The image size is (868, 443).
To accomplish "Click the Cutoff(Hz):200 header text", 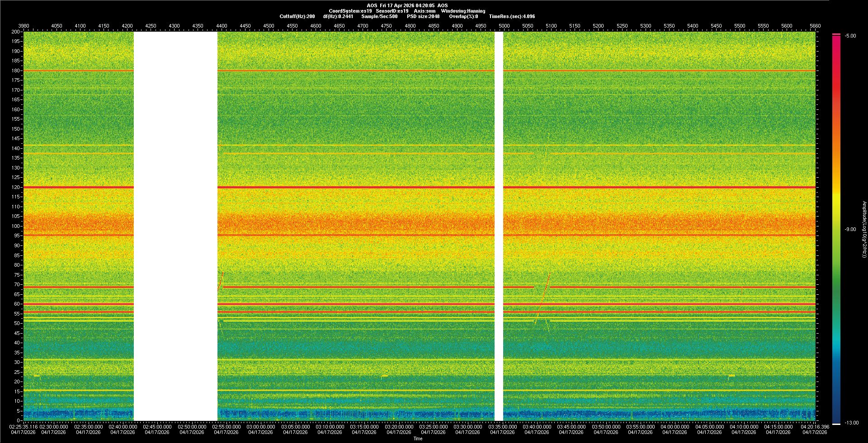I will 297,16.
